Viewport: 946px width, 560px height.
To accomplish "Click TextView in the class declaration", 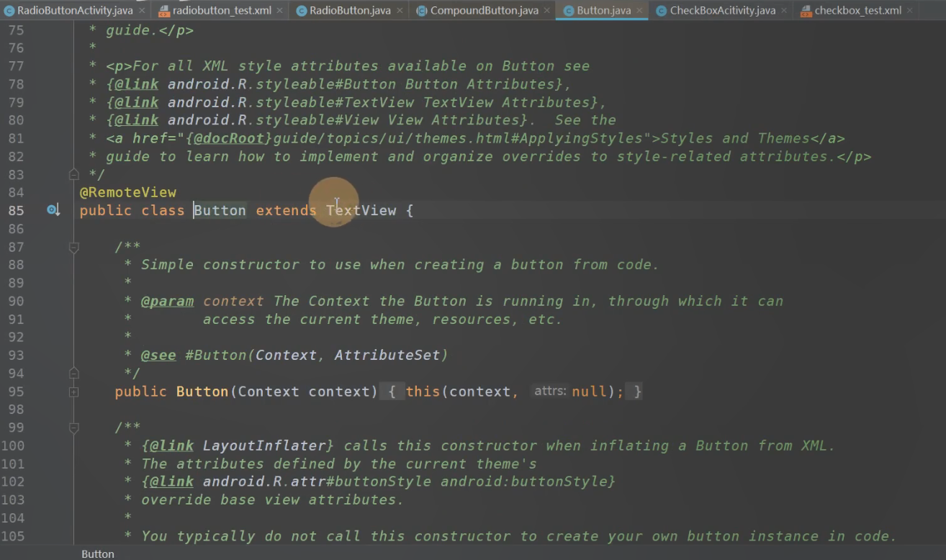I will coord(361,210).
